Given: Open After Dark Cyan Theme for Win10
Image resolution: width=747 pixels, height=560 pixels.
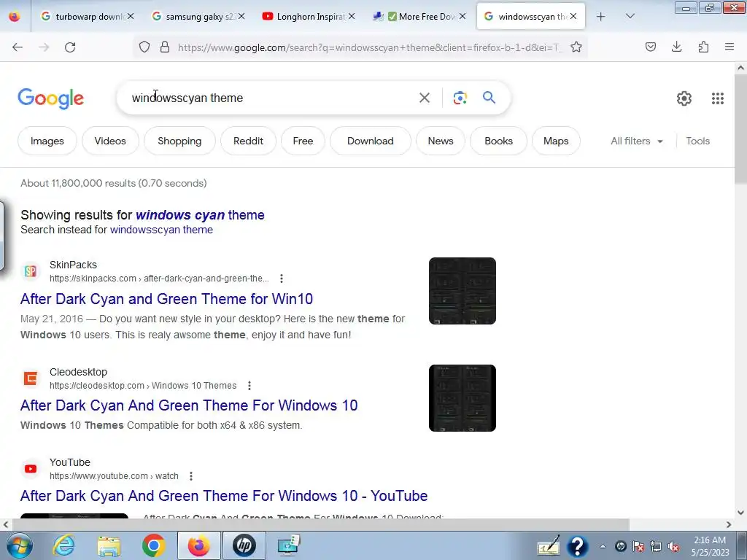Looking at the screenshot, I should coord(166,298).
